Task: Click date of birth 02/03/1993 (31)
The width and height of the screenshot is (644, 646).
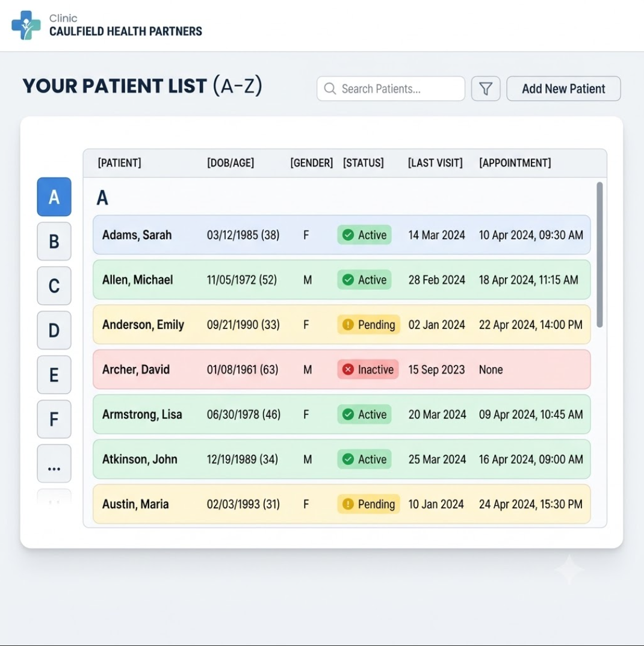Action: click(243, 505)
